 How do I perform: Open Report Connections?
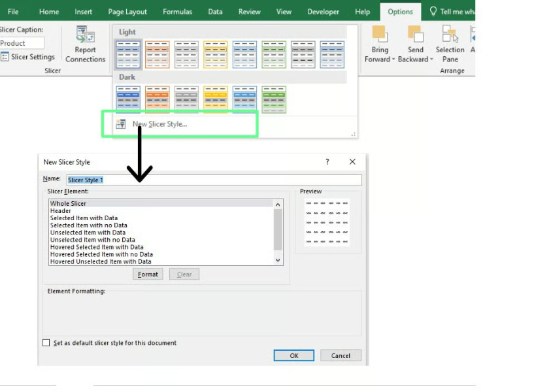pyautogui.click(x=85, y=44)
